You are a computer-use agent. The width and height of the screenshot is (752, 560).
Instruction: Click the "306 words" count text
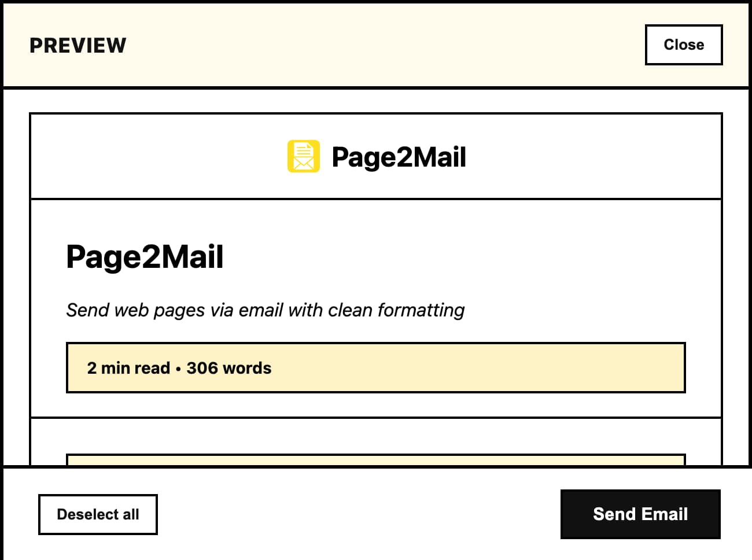(x=229, y=368)
